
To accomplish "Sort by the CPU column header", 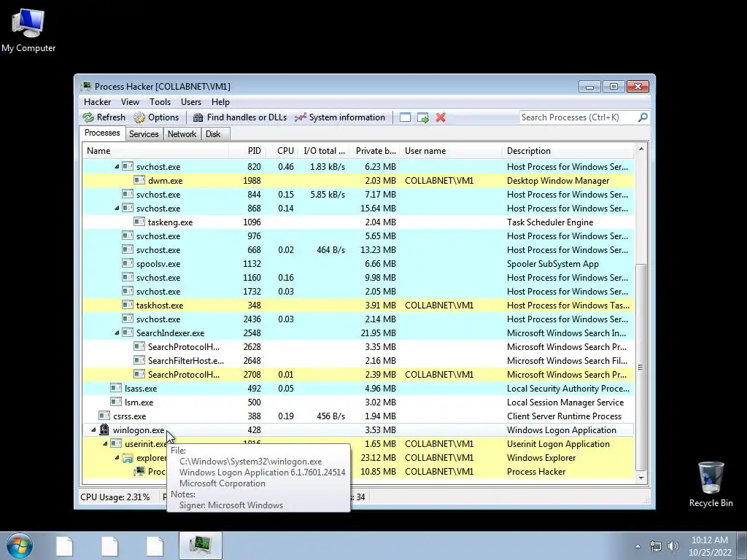I will [282, 151].
